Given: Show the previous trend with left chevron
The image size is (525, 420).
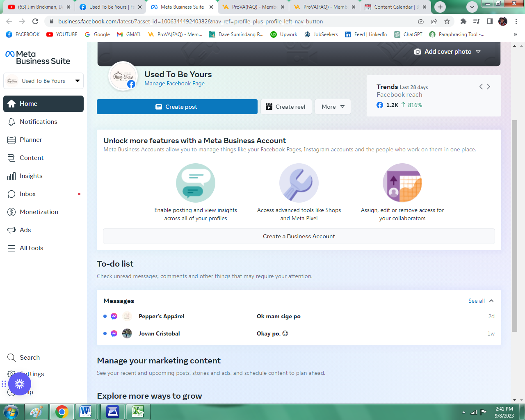Looking at the screenshot, I should pos(481,87).
